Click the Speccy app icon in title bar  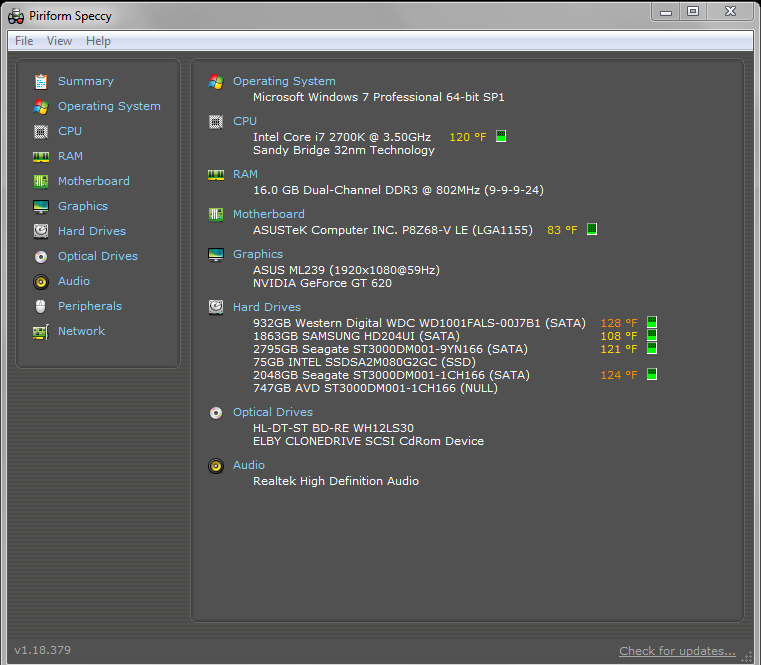[x=16, y=16]
